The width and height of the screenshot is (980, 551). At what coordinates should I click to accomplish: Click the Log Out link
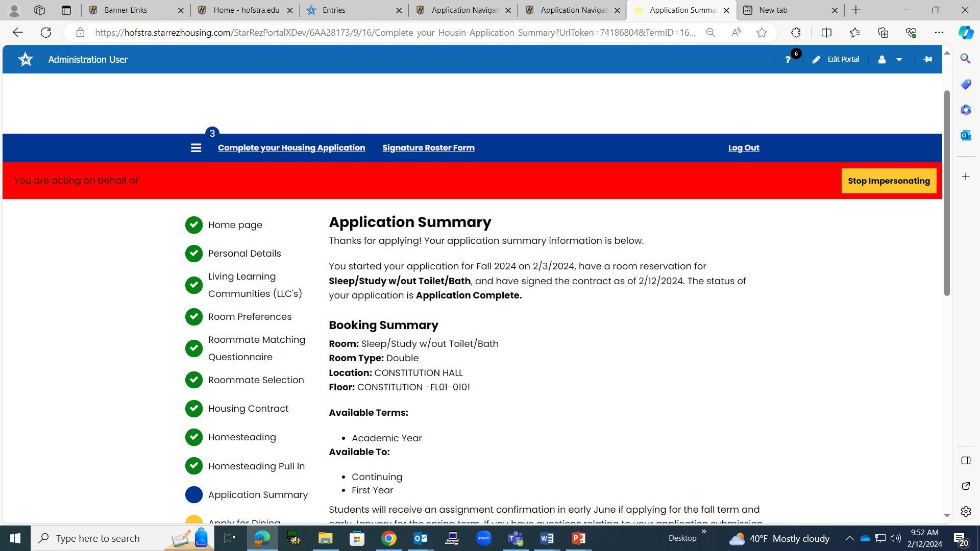coord(743,148)
